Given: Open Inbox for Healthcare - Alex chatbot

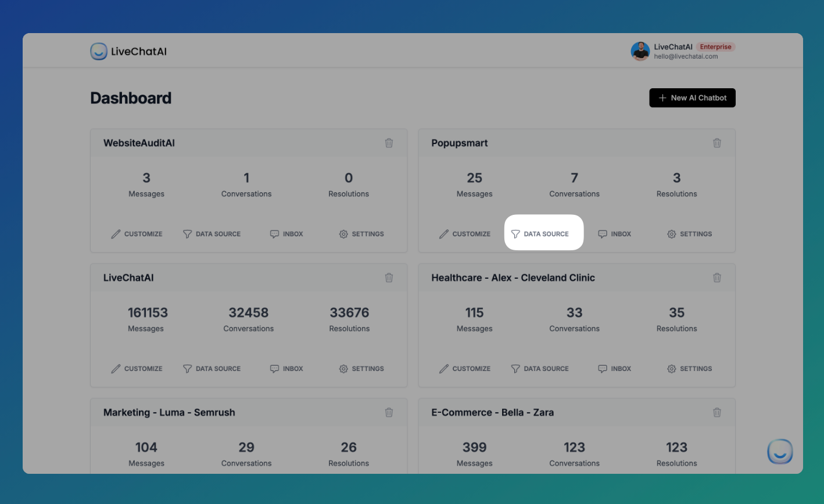Looking at the screenshot, I should (x=615, y=369).
